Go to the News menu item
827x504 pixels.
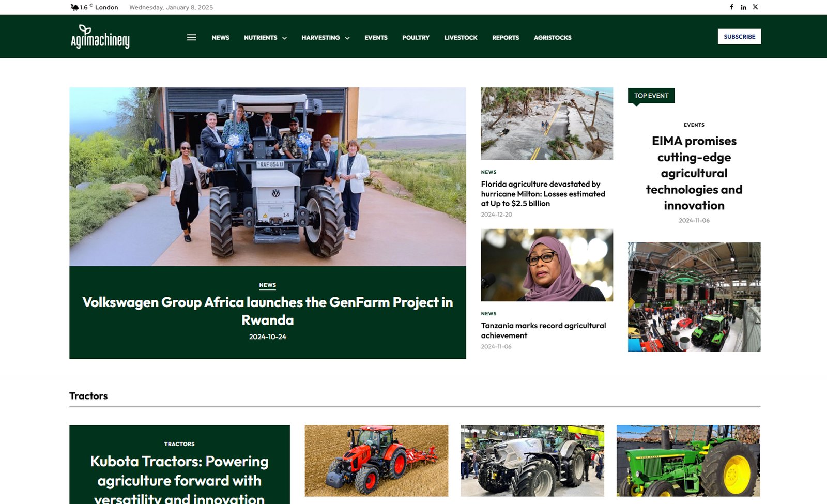(220, 38)
